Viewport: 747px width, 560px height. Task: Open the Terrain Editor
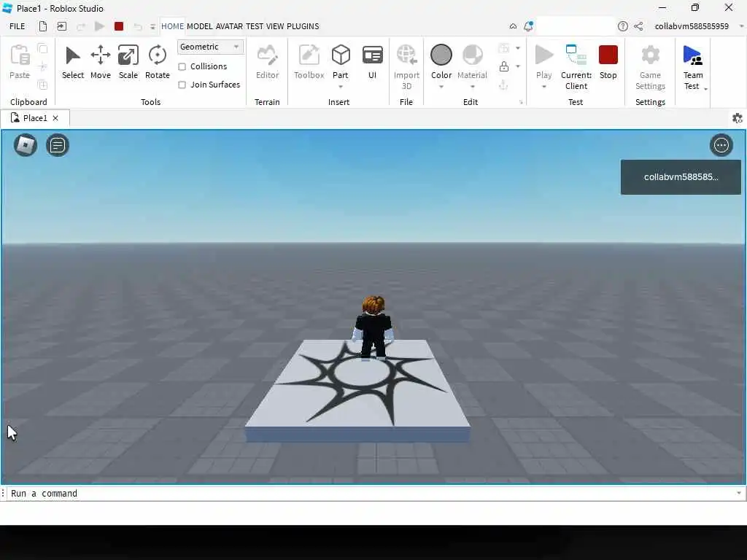pyautogui.click(x=267, y=63)
